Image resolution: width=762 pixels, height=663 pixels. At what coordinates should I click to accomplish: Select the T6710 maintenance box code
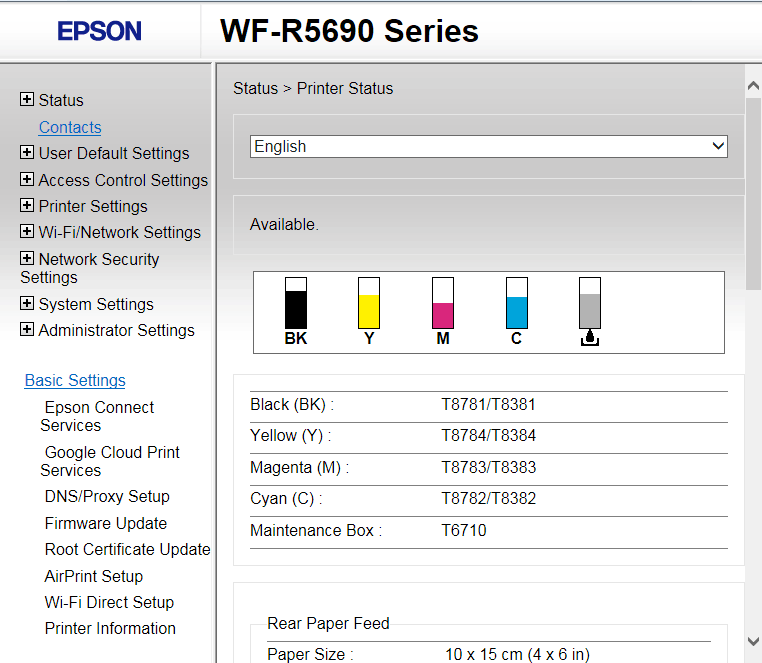464,530
